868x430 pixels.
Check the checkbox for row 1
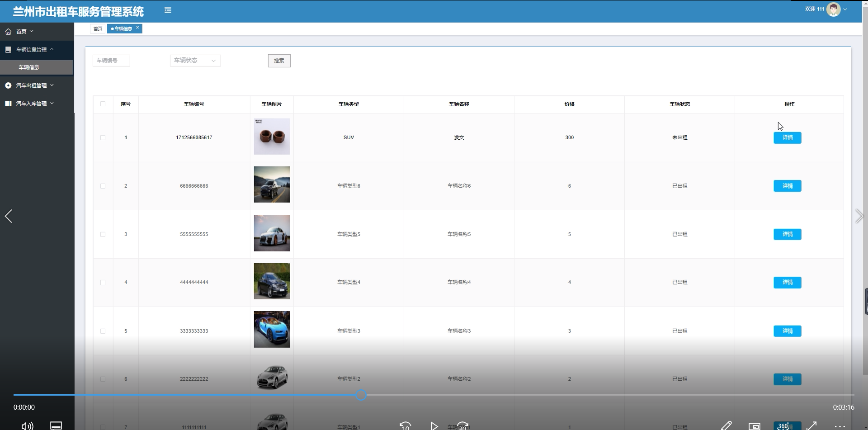click(x=103, y=137)
